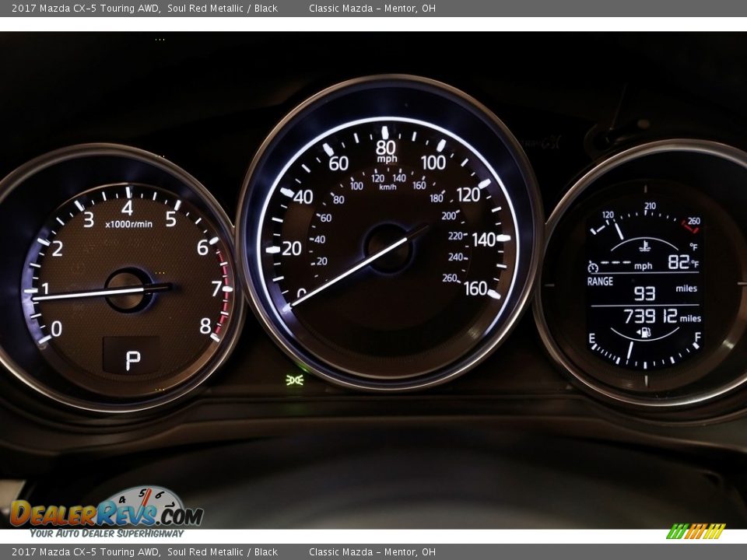Click the coolant temperature icon

(645, 247)
